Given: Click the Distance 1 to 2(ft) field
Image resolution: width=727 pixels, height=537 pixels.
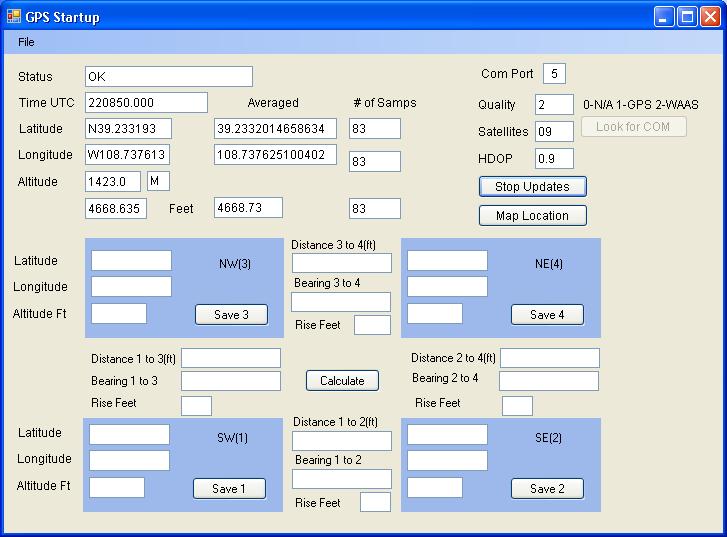Looking at the screenshot, I should pyautogui.click(x=342, y=441).
